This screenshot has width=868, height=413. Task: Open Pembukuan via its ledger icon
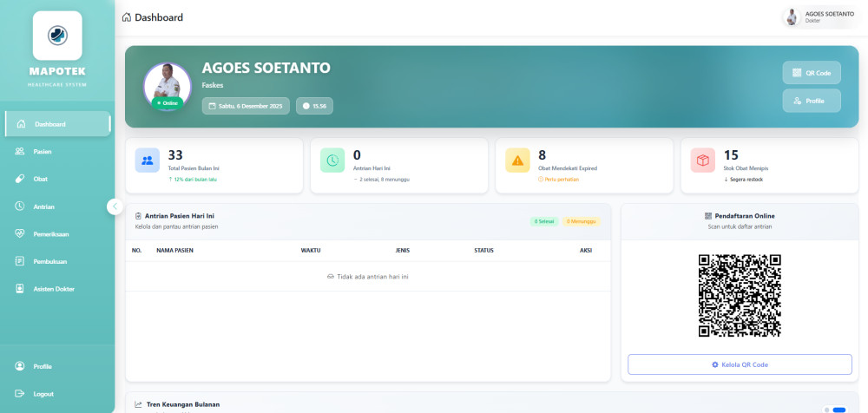pyautogui.click(x=20, y=261)
